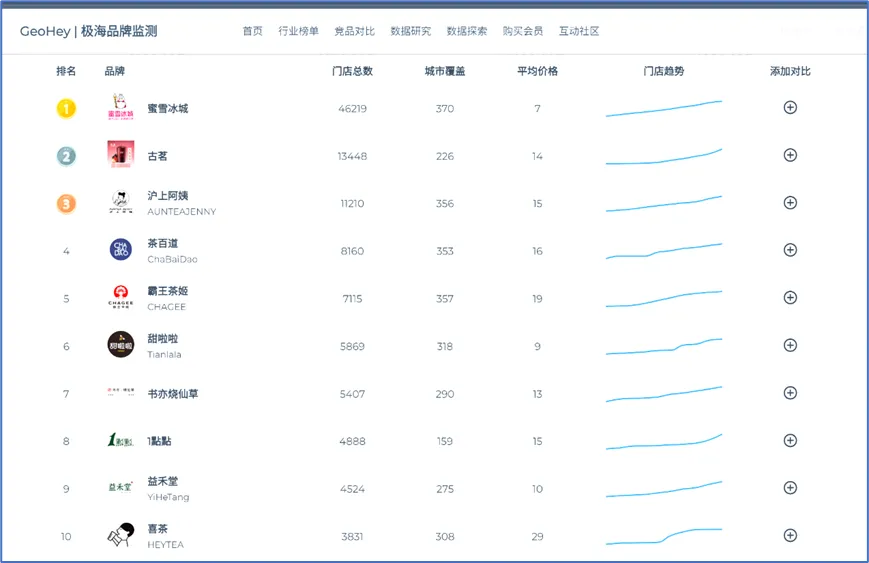Image resolution: width=869 pixels, height=563 pixels.
Task: Open the 书亦烧仙草 brand name link
Action: click(173, 394)
